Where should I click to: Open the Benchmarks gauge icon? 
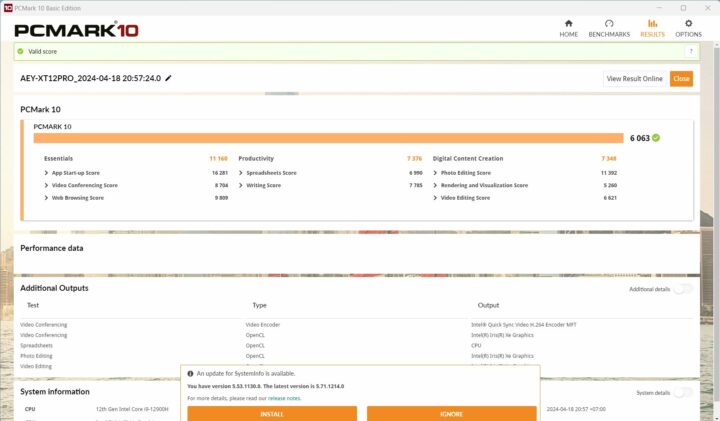click(x=609, y=23)
